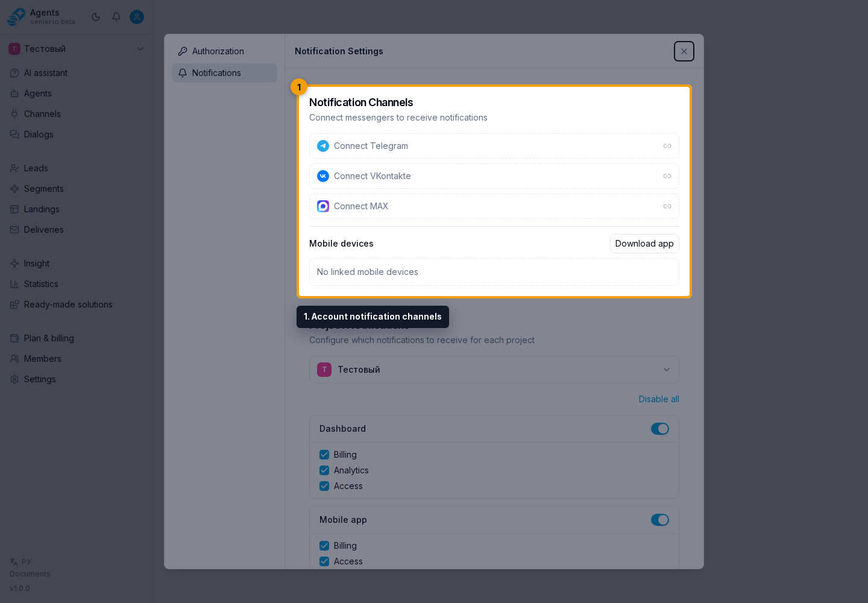Expand the Тестовый workspace switcher in sidebar
This screenshot has height=603, width=868.
(77, 49)
